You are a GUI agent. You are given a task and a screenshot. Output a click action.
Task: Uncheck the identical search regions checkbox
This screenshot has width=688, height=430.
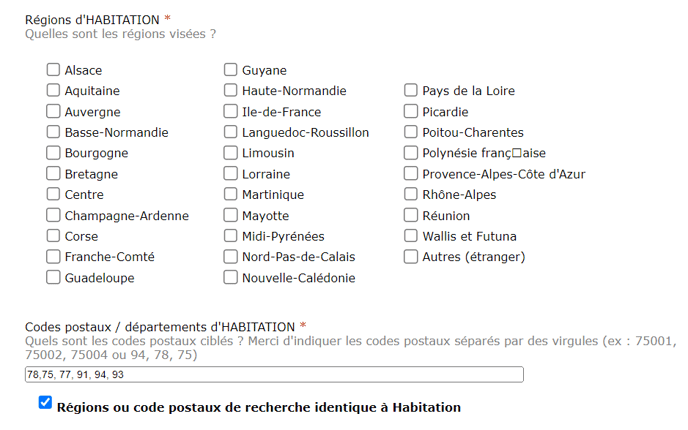tap(44, 403)
